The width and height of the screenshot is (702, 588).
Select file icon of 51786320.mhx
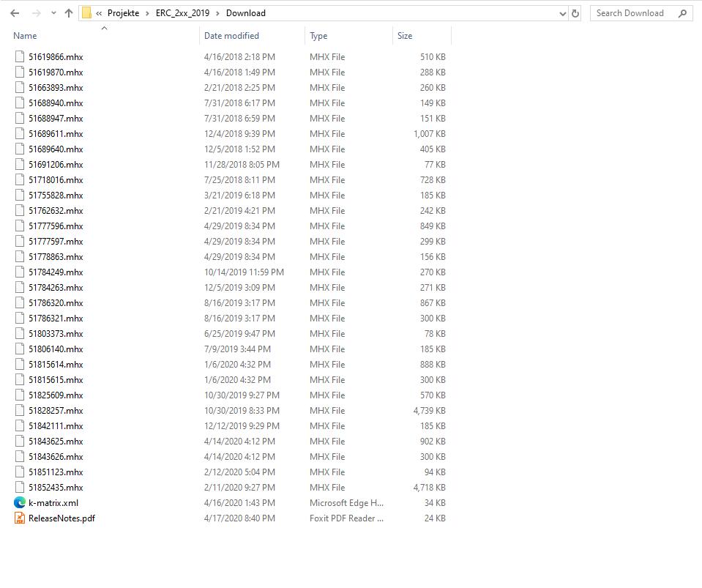(x=19, y=302)
